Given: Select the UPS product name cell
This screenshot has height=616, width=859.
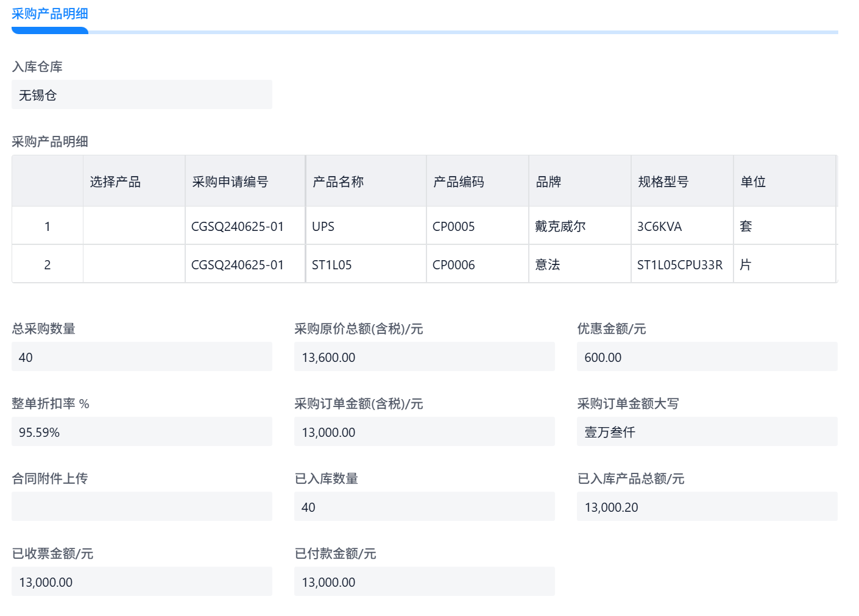Looking at the screenshot, I should pos(366,226).
